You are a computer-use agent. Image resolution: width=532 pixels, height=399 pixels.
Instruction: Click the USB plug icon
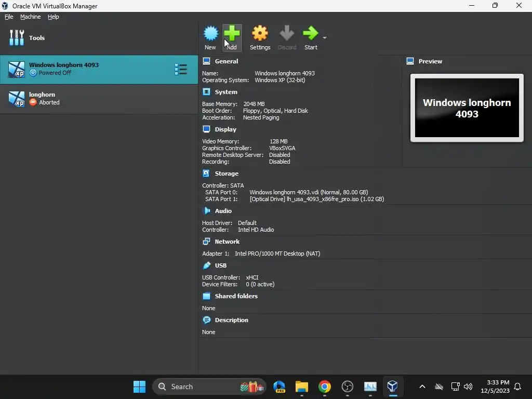tap(206, 265)
